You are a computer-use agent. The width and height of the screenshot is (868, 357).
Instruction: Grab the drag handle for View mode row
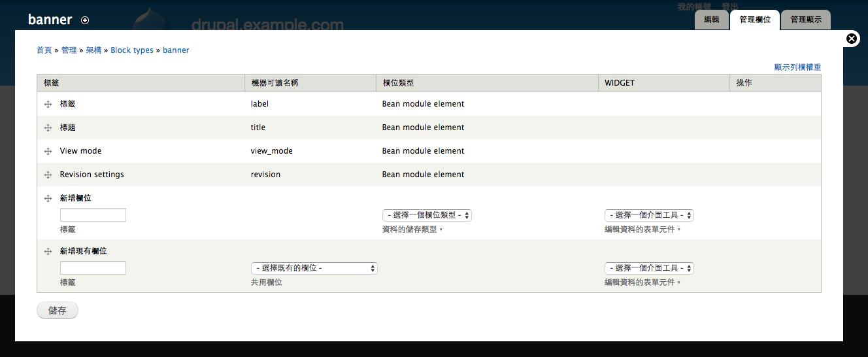tap(48, 151)
